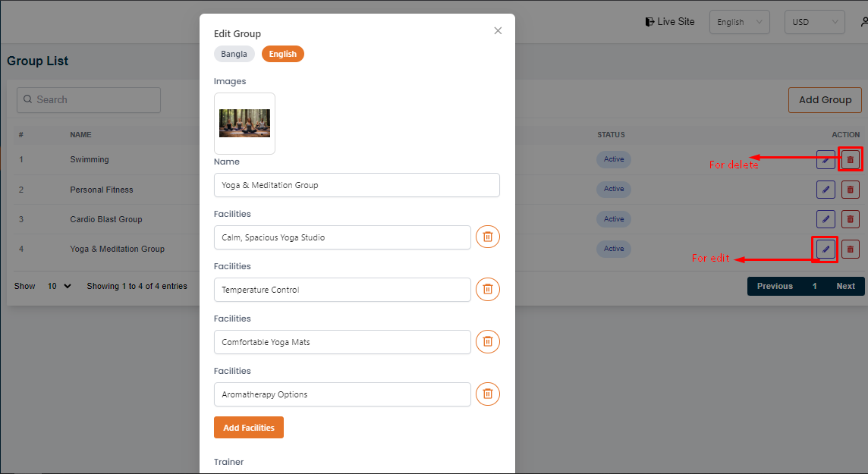Screen dimensions: 868x474
Task: Remove the Aromatherapy Options facility
Action: tap(488, 394)
